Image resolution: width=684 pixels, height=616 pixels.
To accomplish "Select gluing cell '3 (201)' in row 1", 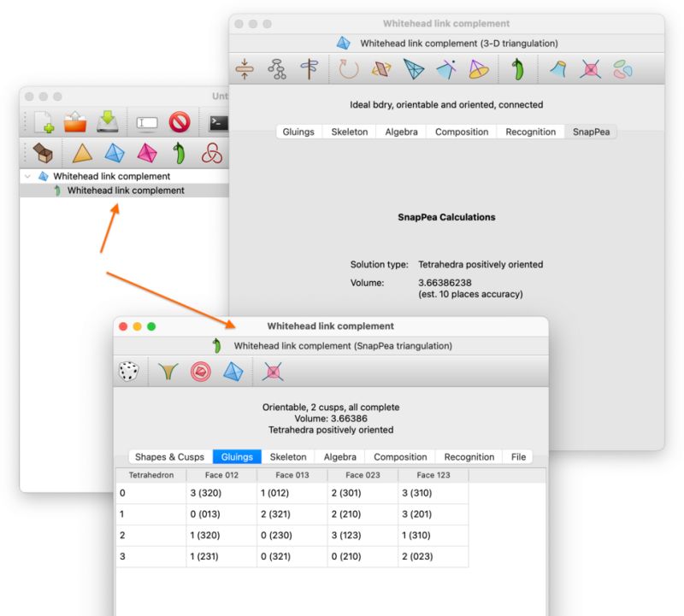I will tap(433, 514).
